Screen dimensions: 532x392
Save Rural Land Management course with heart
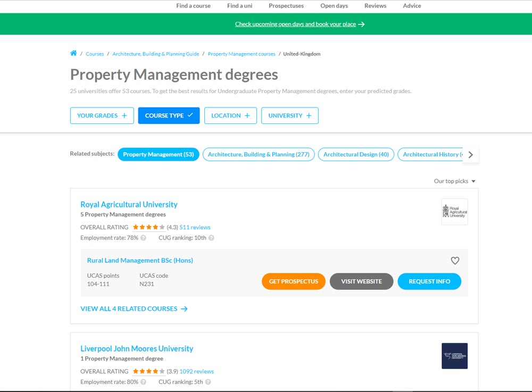pyautogui.click(x=455, y=261)
